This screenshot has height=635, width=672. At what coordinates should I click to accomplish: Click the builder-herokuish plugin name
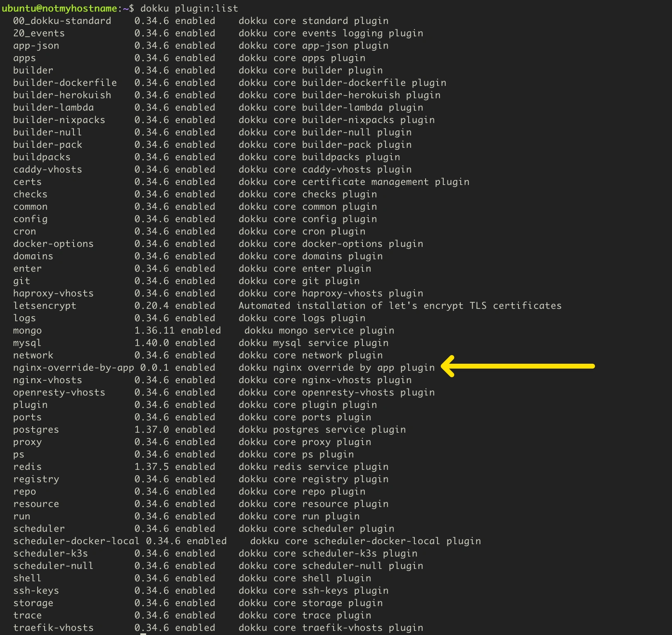point(62,95)
